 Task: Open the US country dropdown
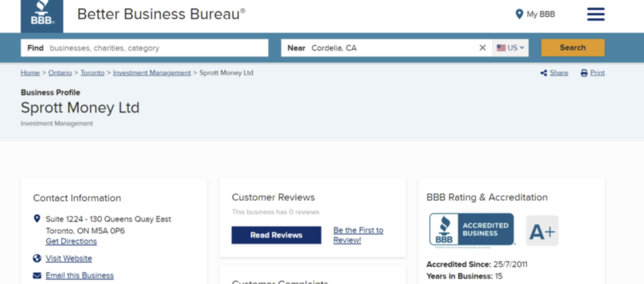pos(511,48)
